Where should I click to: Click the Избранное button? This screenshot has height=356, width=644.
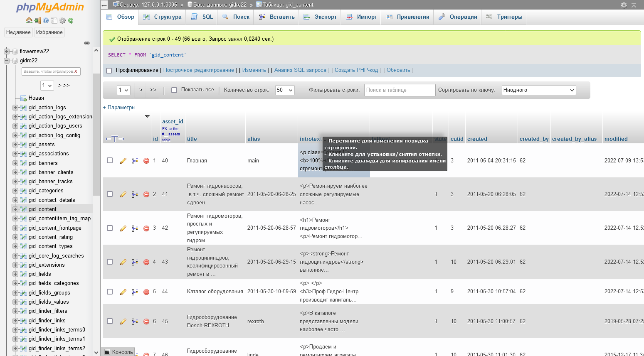coord(49,32)
